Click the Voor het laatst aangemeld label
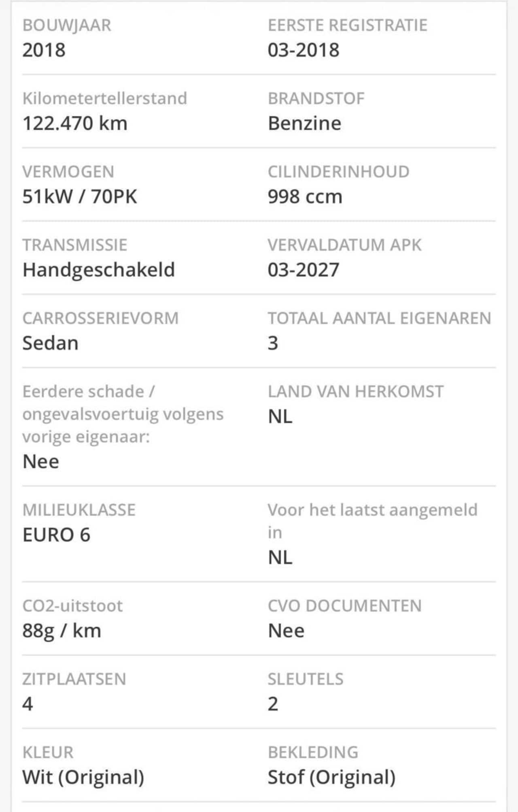The height and width of the screenshot is (812, 518). (372, 521)
